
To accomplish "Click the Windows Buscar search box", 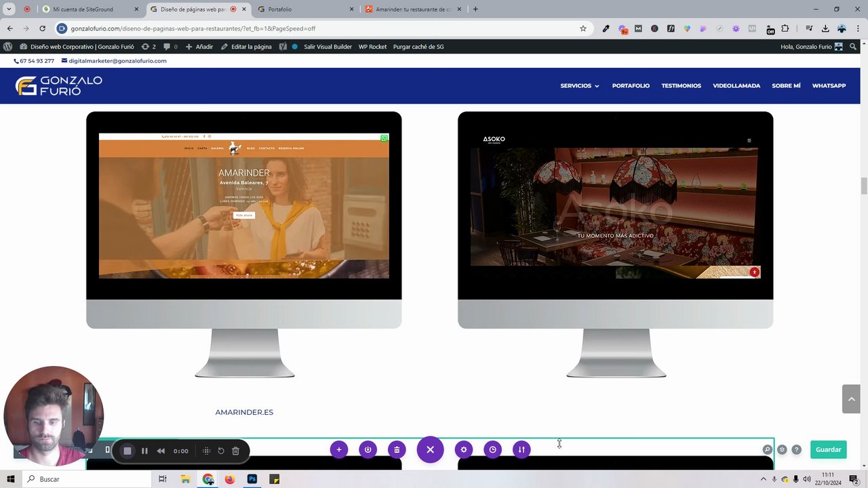I will tap(87, 479).
